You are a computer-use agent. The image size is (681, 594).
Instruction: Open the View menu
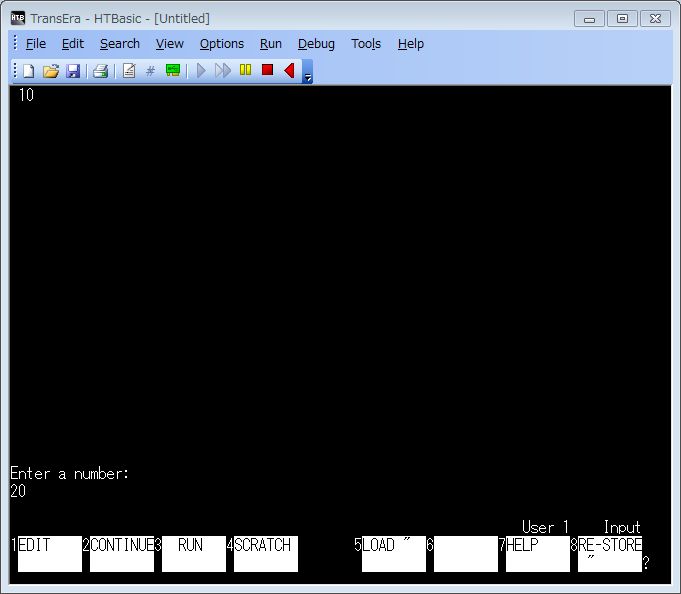170,44
